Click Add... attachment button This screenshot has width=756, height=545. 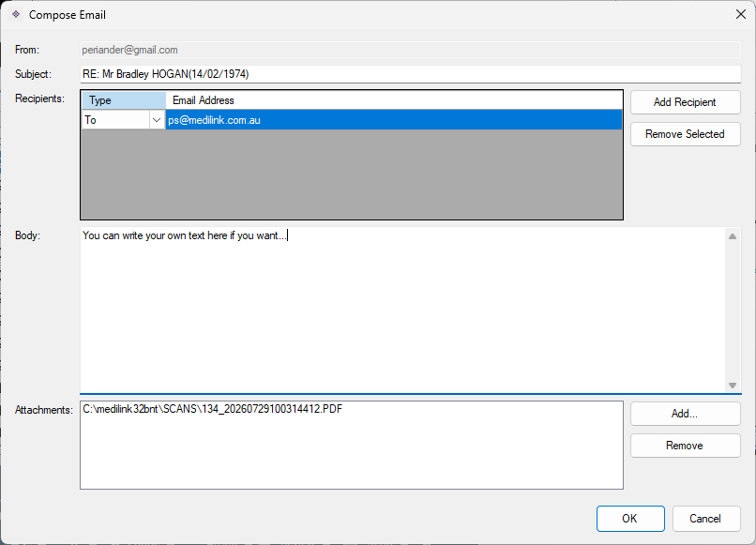[685, 414]
